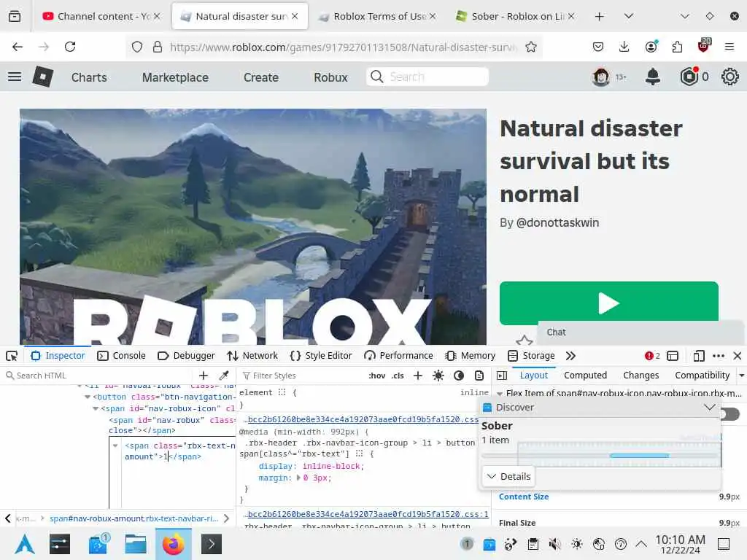Show more sidebar tabs dropdown
The image size is (747, 560).
pos(742,376)
